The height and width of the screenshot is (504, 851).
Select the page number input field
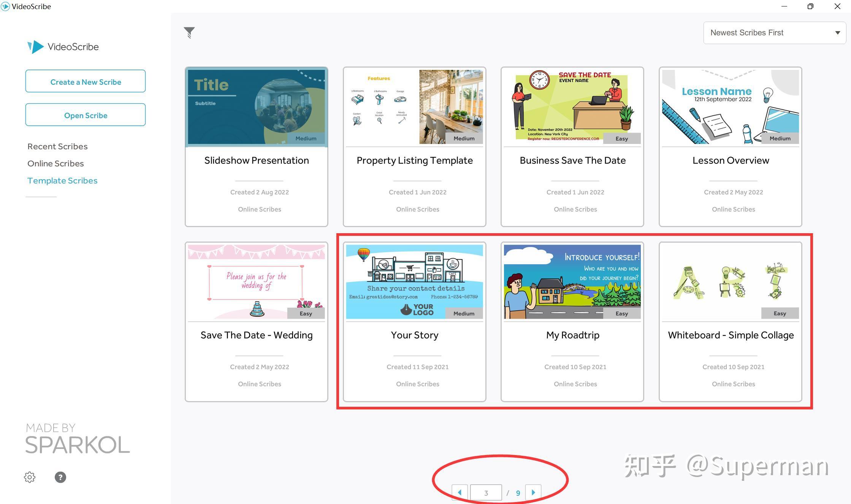(x=487, y=492)
